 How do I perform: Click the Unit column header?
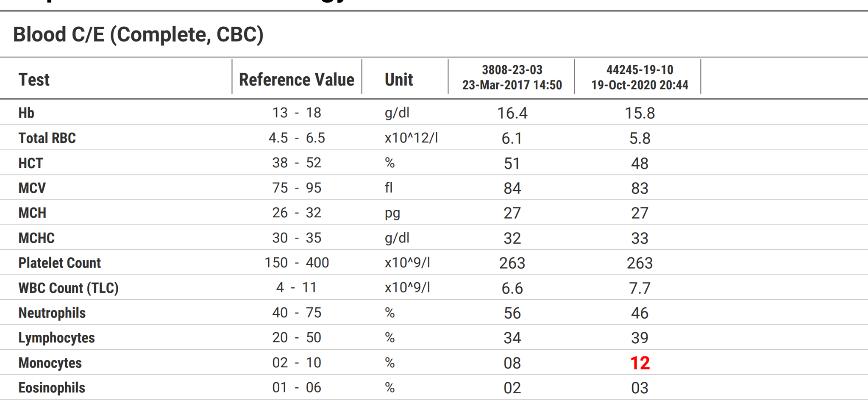(398, 80)
